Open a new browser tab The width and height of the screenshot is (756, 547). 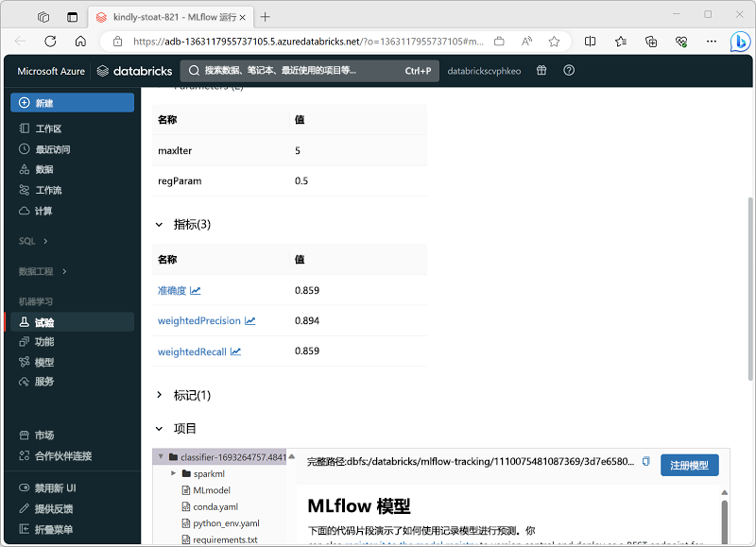point(266,17)
